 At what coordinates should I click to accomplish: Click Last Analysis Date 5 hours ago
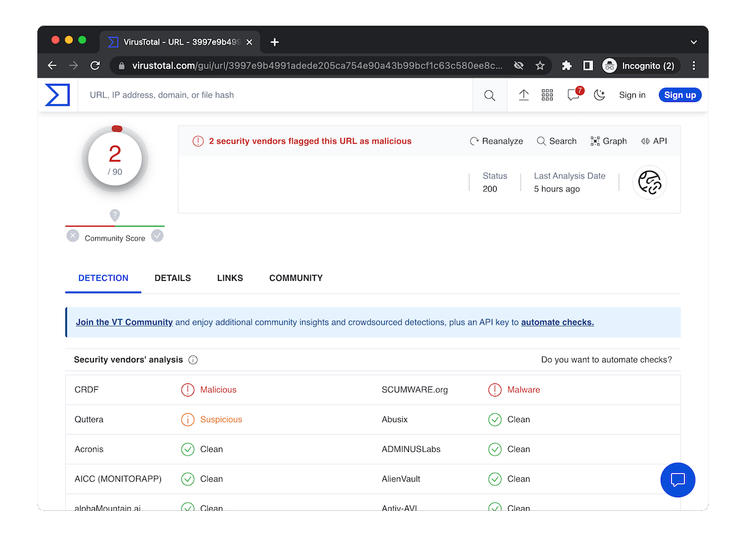(x=569, y=183)
